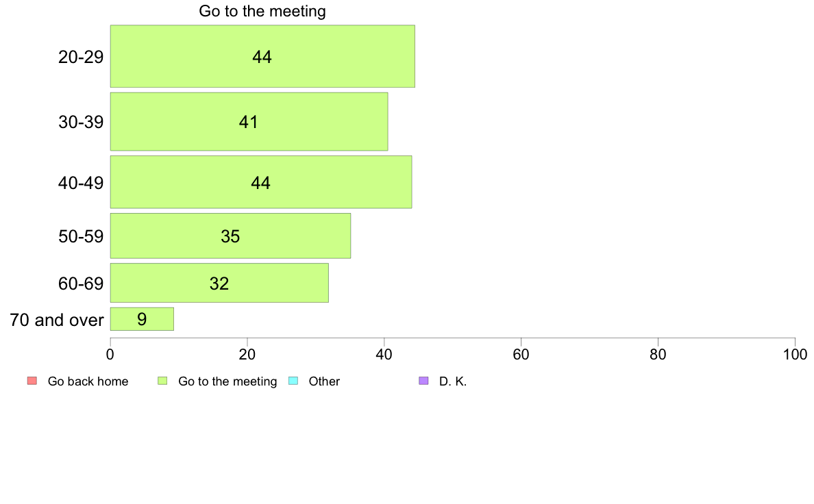Click the chart title Go to the meeting
This screenshot has height=504, width=814.
coord(262,11)
